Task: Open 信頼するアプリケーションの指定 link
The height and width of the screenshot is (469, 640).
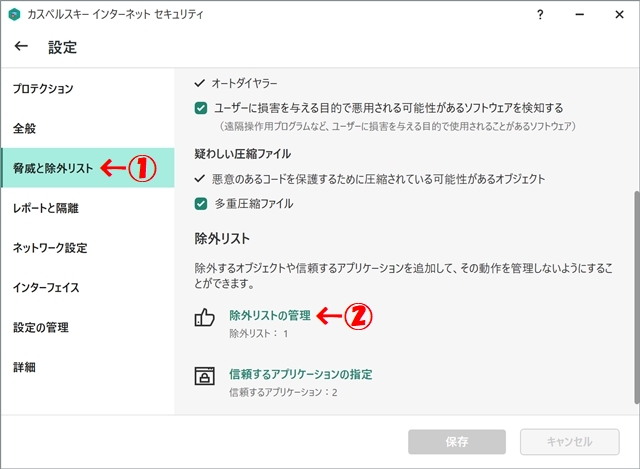Action: click(x=300, y=374)
